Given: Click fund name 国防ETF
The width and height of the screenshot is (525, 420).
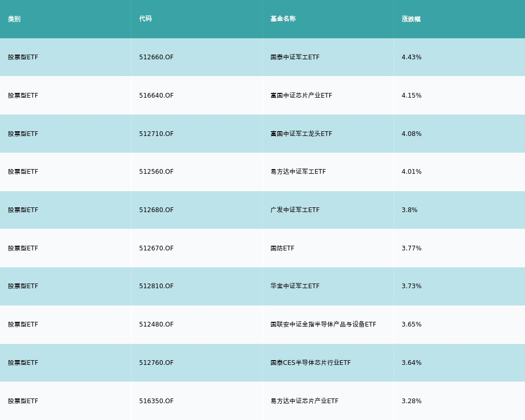Looking at the screenshot, I should point(282,248).
